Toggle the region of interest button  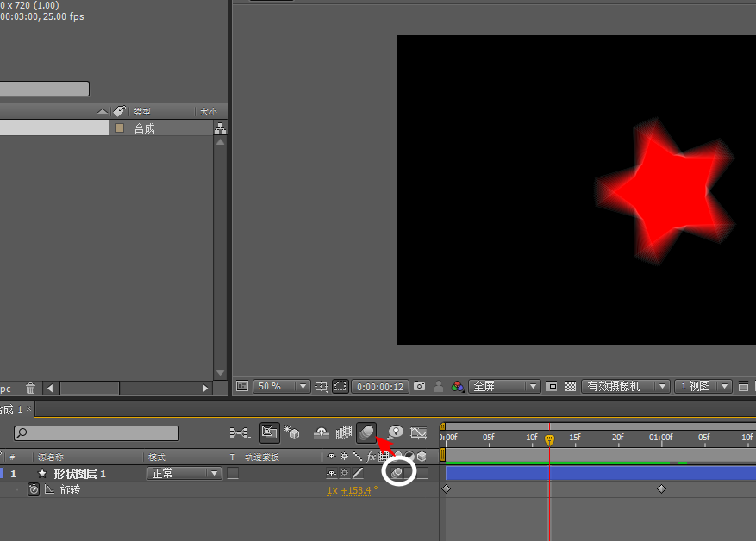[341, 387]
